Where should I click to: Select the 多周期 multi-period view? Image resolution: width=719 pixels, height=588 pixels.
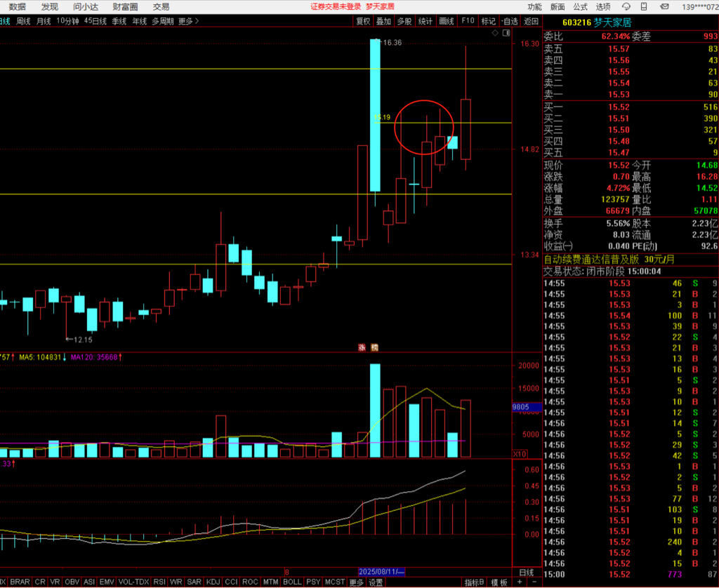click(163, 21)
